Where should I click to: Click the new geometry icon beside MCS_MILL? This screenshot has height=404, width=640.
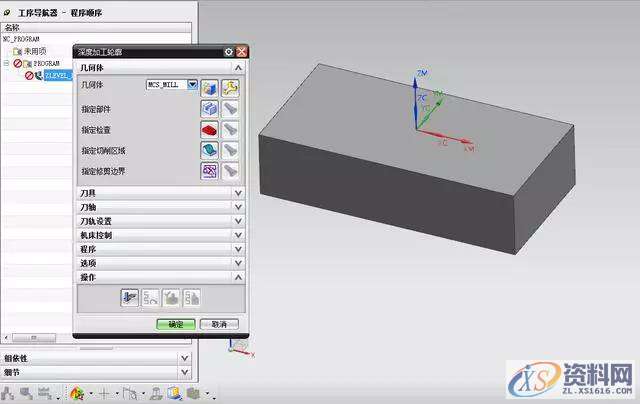click(x=210, y=88)
